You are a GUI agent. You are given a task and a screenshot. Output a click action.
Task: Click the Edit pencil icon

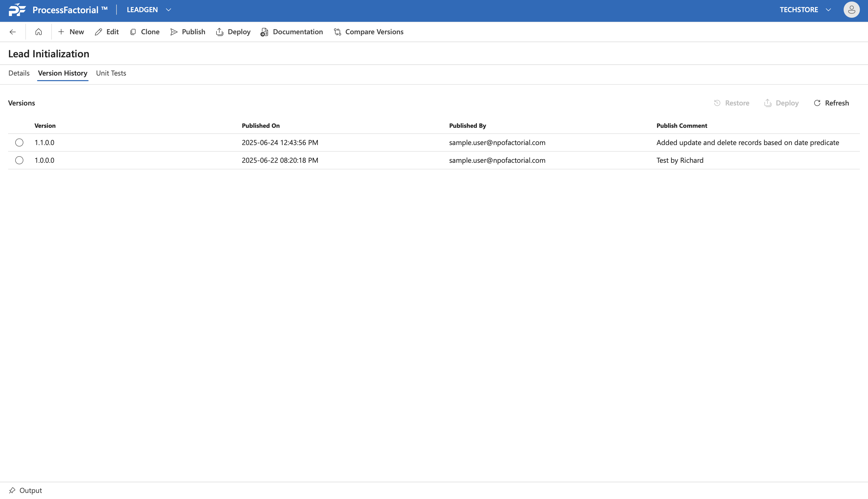point(98,32)
